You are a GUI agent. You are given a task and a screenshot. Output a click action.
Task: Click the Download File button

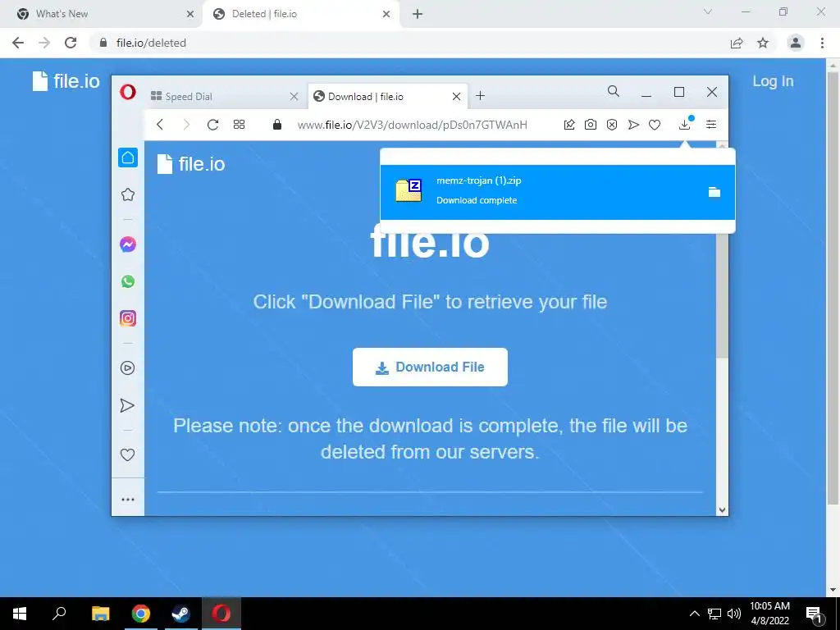pos(430,367)
